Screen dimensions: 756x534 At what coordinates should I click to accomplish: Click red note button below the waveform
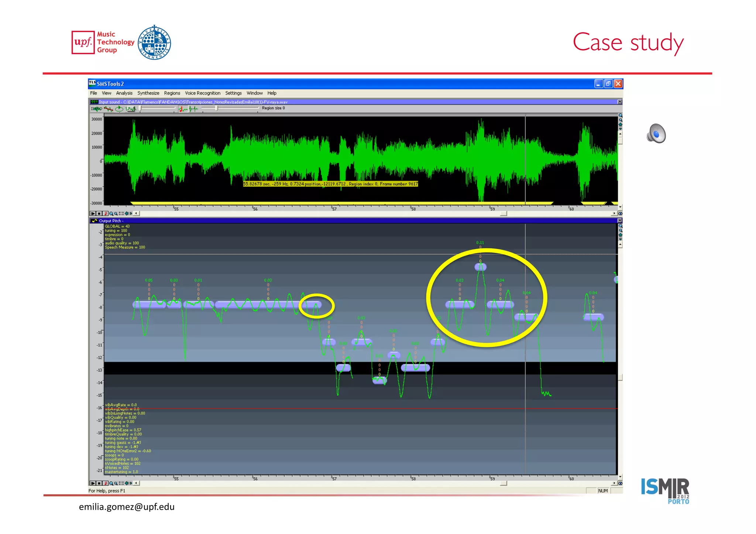(x=105, y=213)
